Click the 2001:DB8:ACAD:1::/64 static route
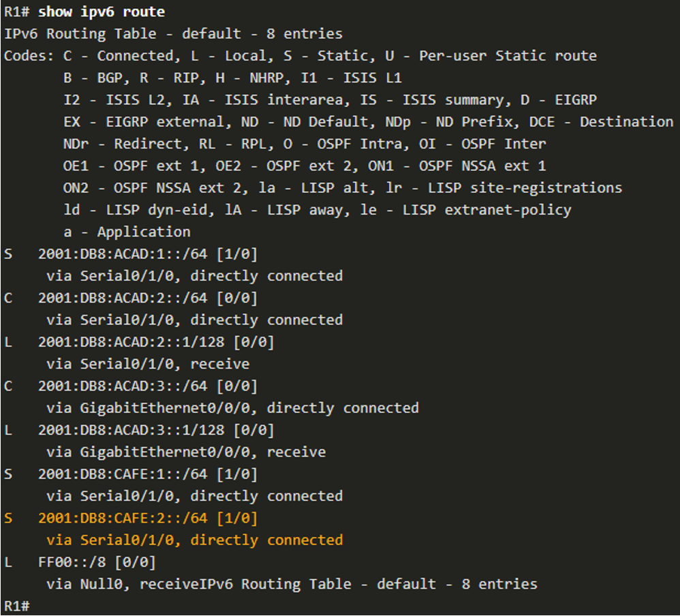This screenshot has width=680, height=616. pyautogui.click(x=131, y=253)
